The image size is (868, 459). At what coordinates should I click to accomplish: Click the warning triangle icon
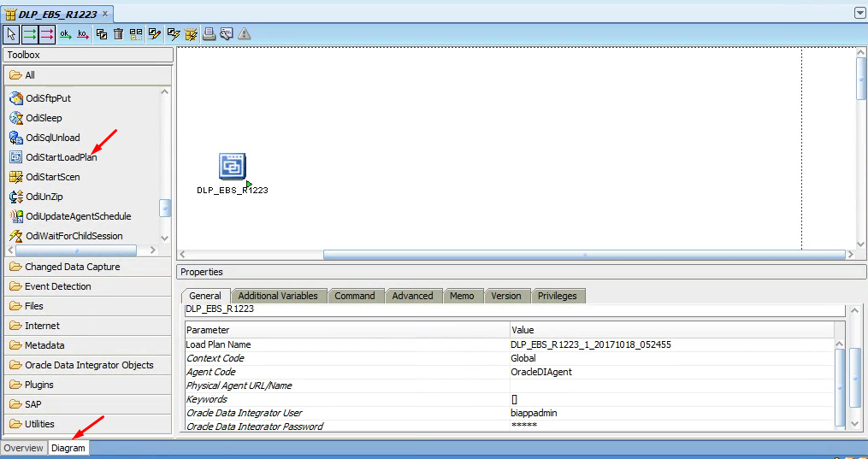click(245, 34)
